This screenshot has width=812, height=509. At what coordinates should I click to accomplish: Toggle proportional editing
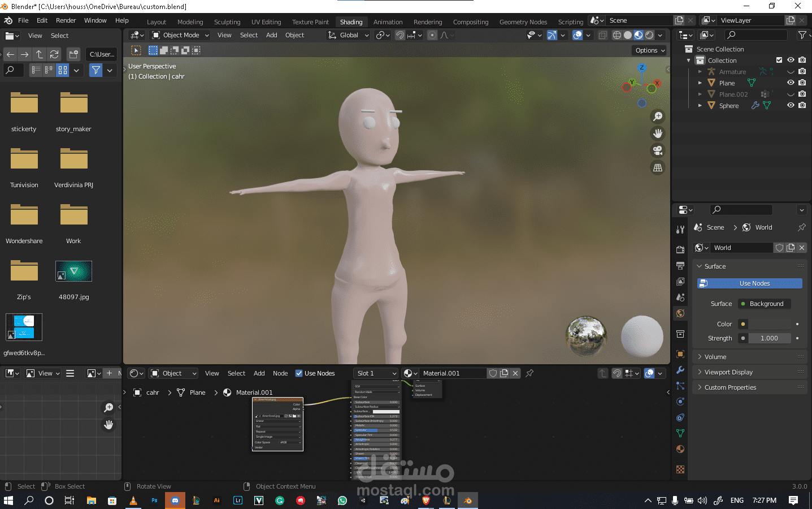coord(432,35)
